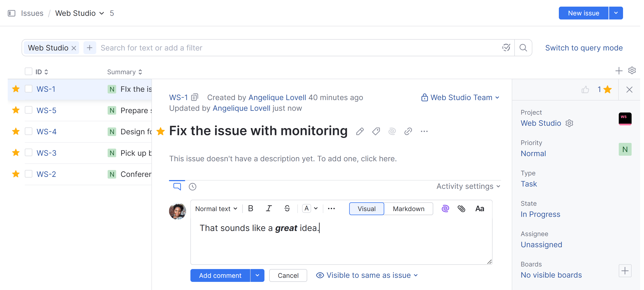Copy issue ID beside WS-1
Viewport: 644px width, 290px height.
[x=194, y=97]
